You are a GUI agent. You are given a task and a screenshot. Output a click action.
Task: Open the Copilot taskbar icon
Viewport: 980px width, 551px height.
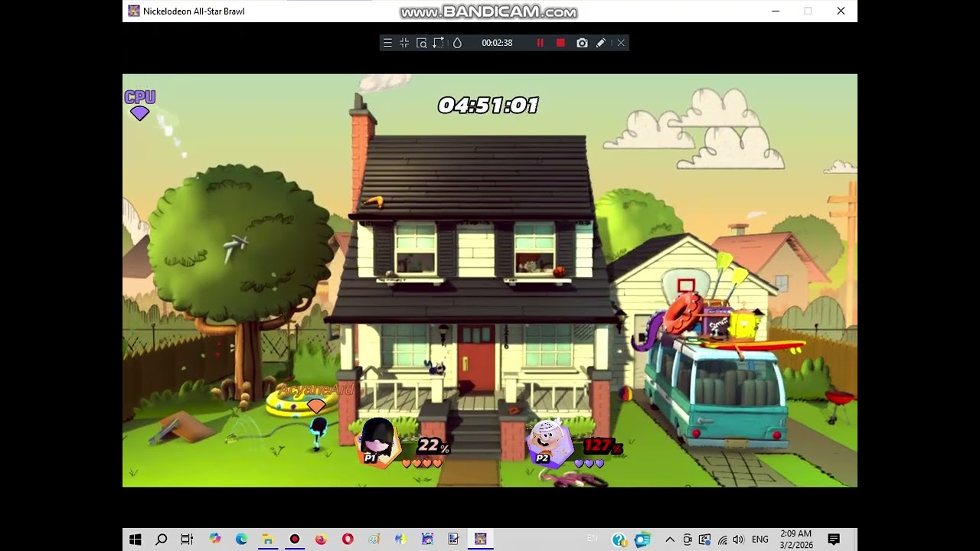click(x=215, y=540)
